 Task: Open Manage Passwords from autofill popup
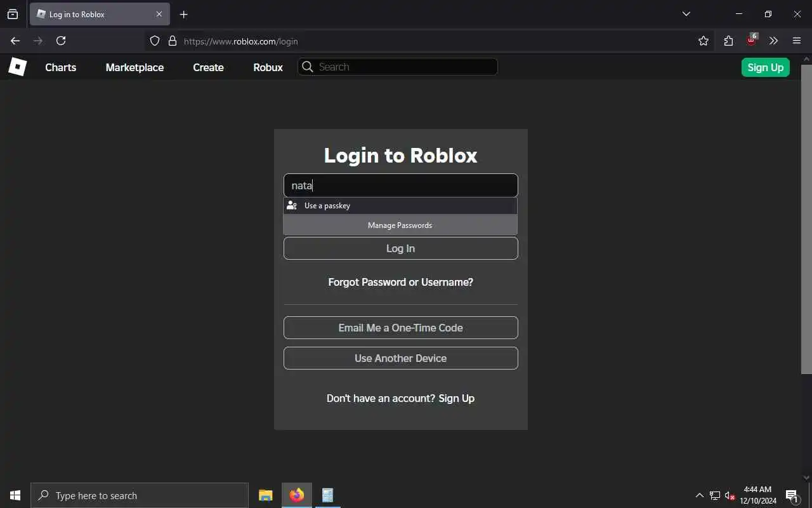pos(400,225)
